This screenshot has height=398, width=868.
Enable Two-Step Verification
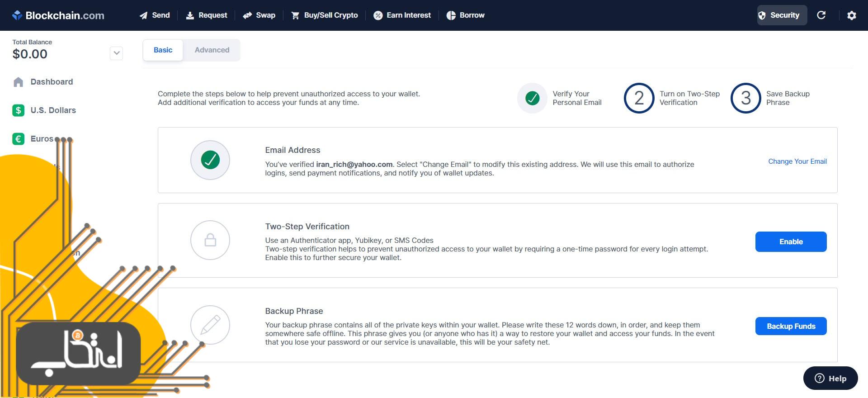(791, 242)
